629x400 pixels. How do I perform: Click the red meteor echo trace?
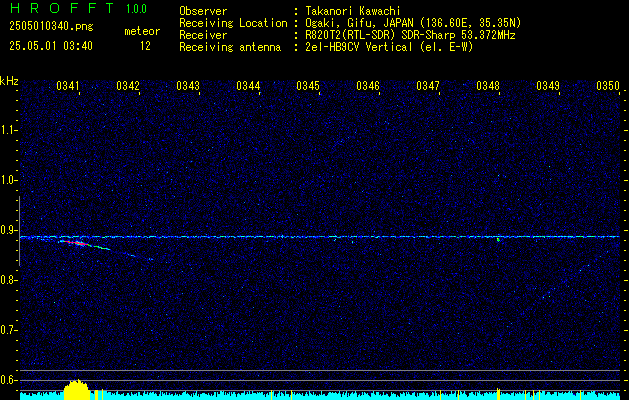(75, 243)
